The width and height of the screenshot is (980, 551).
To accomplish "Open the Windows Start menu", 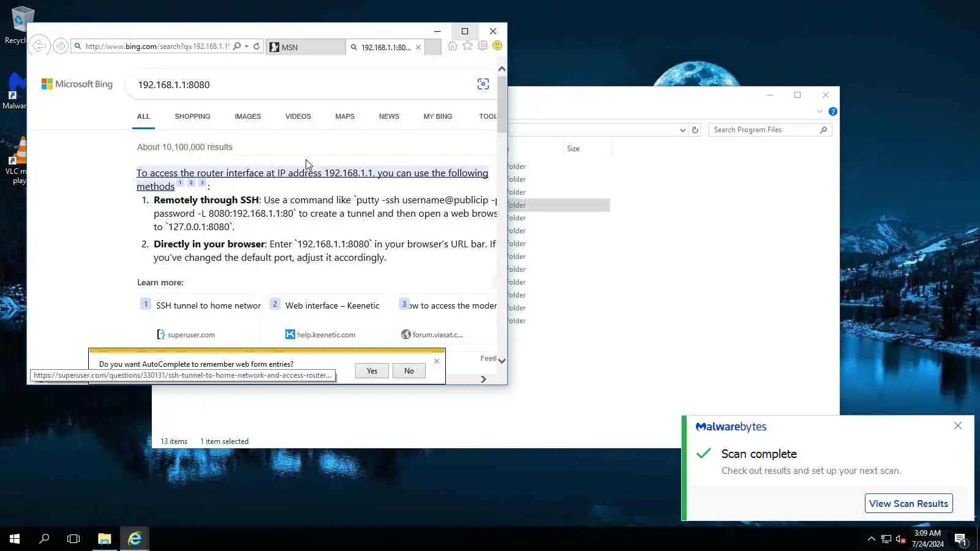I will pyautogui.click(x=15, y=539).
